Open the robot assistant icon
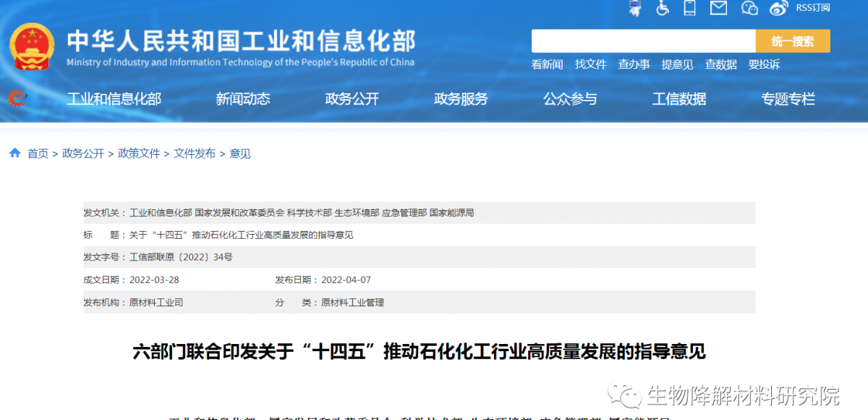 (x=634, y=7)
